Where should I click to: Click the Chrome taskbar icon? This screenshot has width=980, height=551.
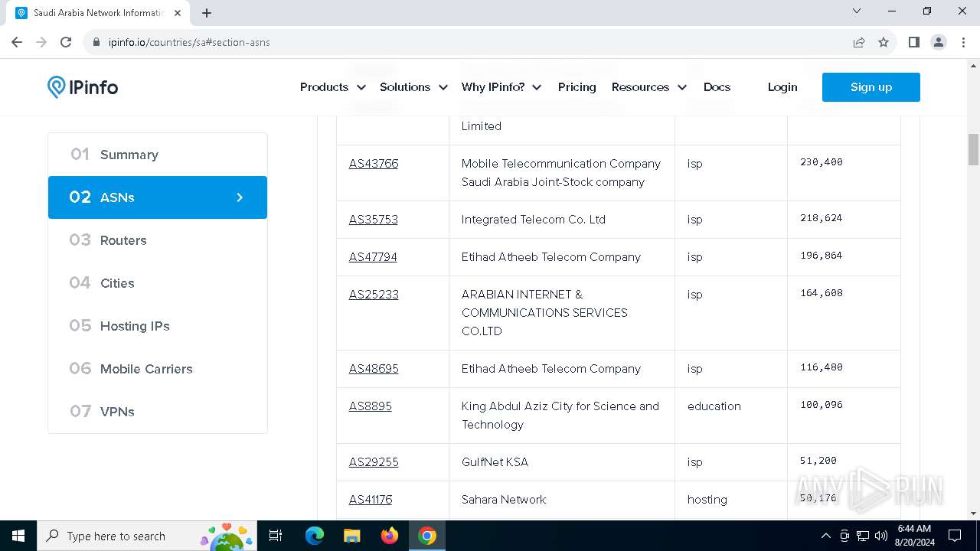(x=427, y=536)
